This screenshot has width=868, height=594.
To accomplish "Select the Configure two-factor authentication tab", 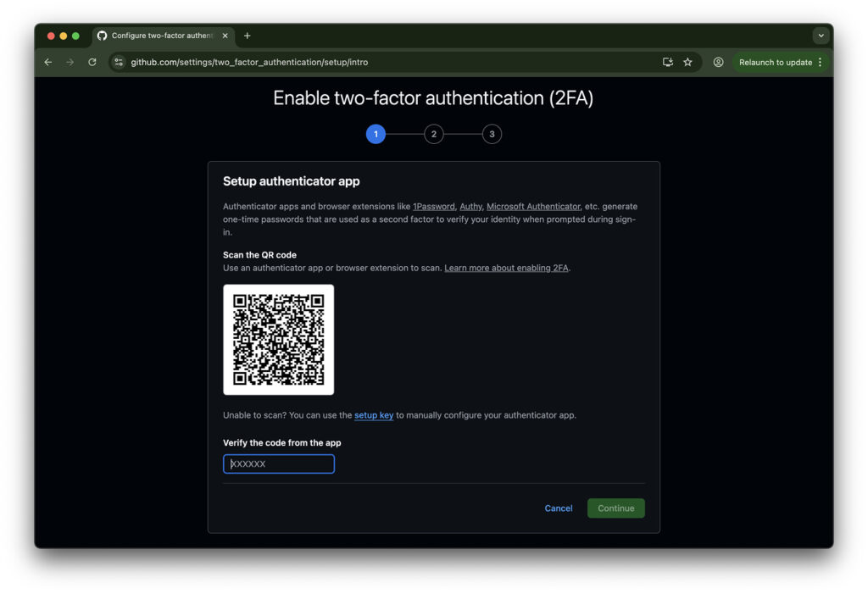I will click(x=163, y=36).
